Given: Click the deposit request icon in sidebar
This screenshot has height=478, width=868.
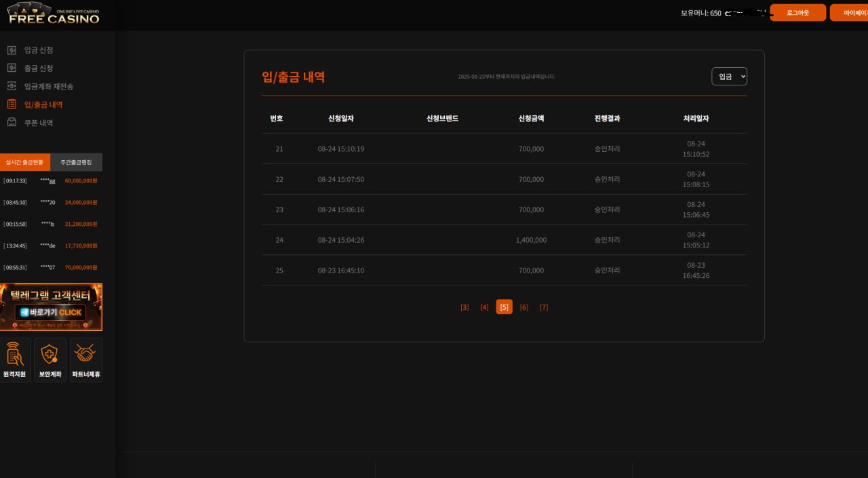Looking at the screenshot, I should point(12,50).
